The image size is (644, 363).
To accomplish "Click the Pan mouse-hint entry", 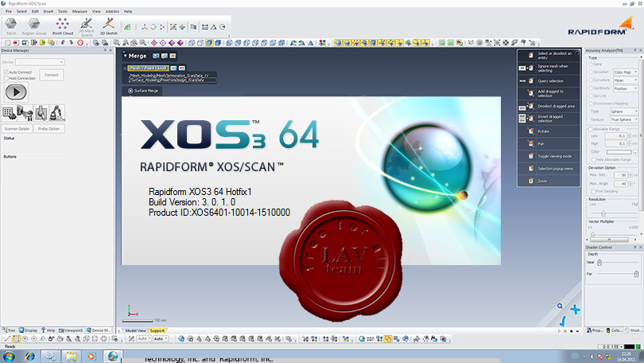I will click(x=549, y=143).
